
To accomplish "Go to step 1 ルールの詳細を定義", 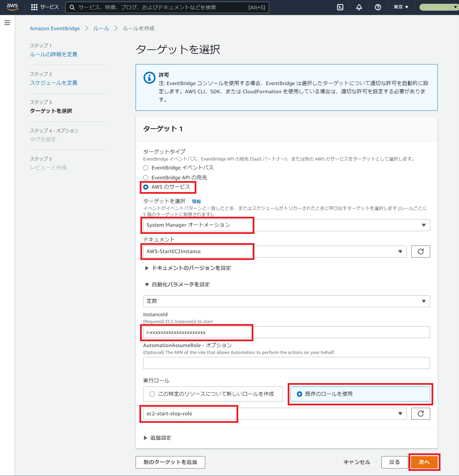I will (54, 54).
